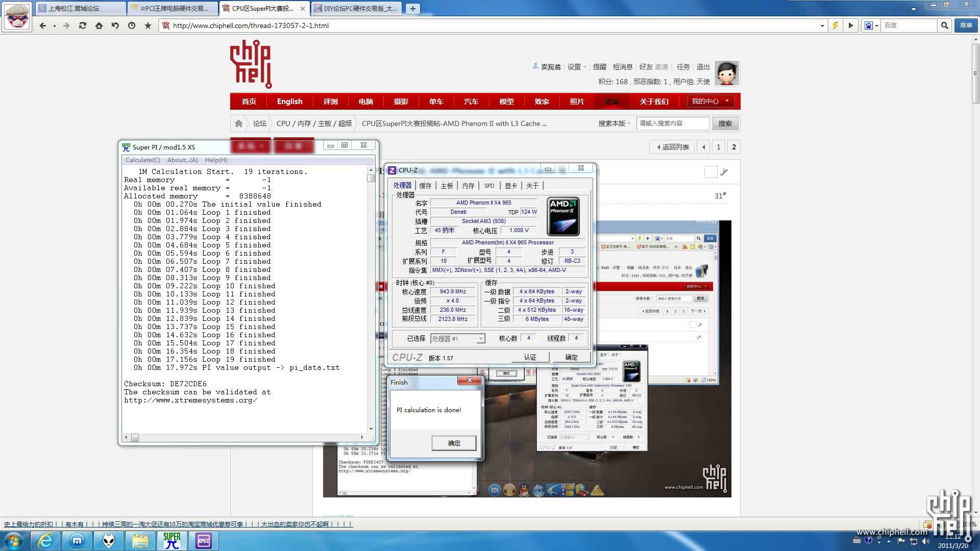
Task: Open English nav item on ChipHell
Action: (x=289, y=102)
